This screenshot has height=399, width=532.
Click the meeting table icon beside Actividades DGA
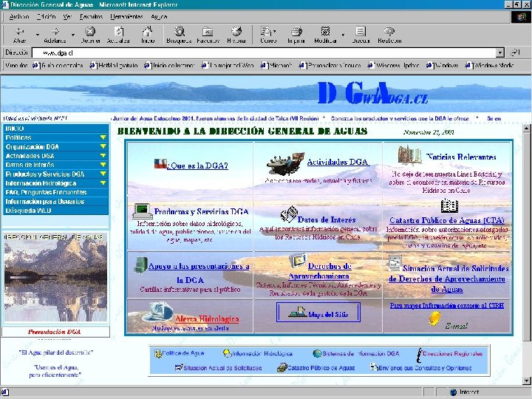pyautogui.click(x=285, y=163)
